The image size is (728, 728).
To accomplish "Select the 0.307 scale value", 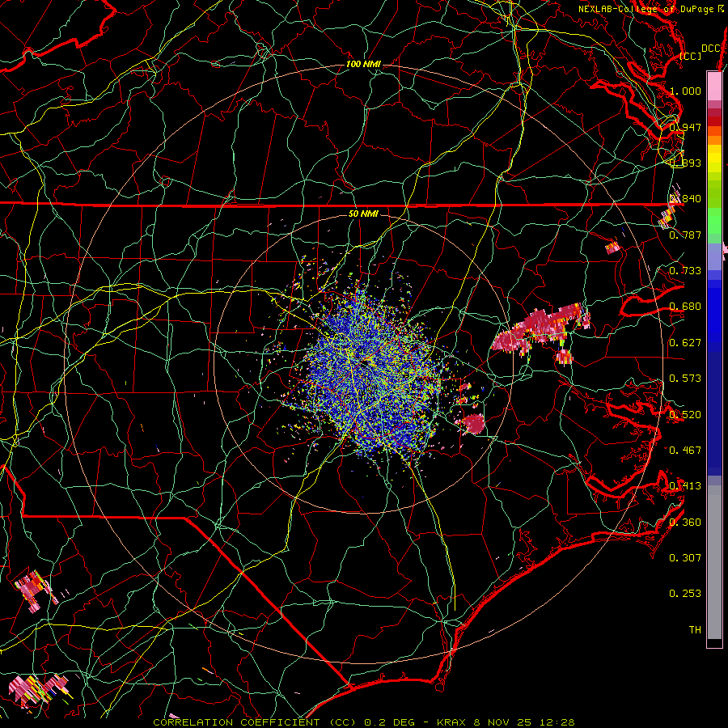I will pos(685,558).
